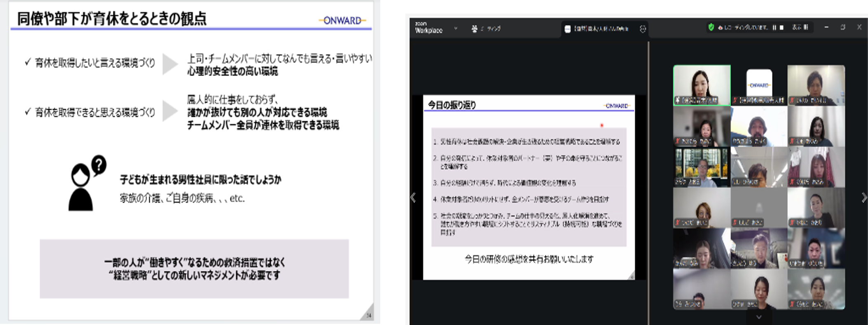
Task: Click the green shield encryption icon
Action: pos(711,27)
